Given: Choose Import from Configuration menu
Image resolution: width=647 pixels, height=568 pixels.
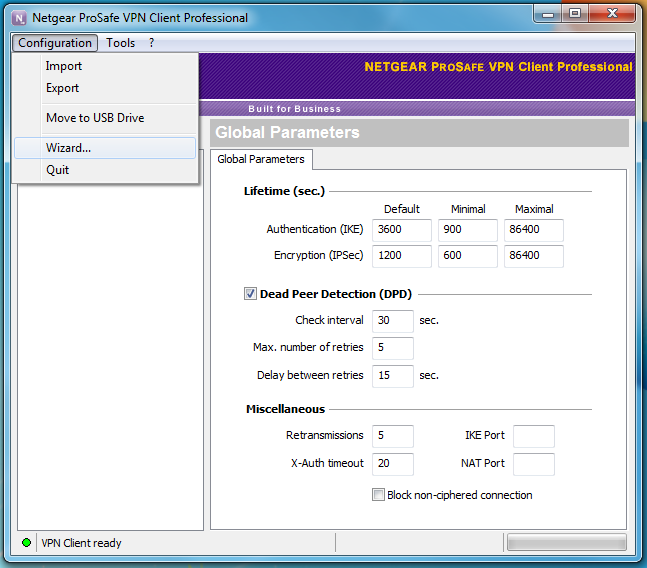Looking at the screenshot, I should [105, 66].
